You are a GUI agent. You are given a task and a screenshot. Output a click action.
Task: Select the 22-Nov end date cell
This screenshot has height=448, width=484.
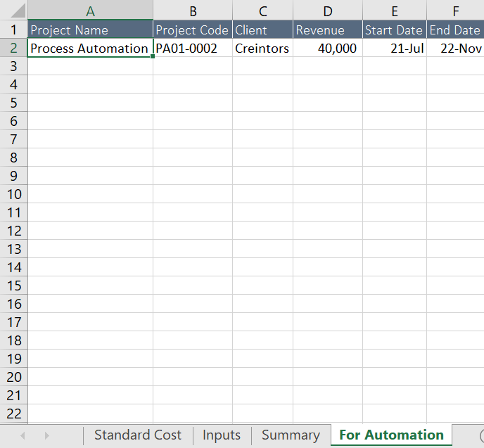455,48
